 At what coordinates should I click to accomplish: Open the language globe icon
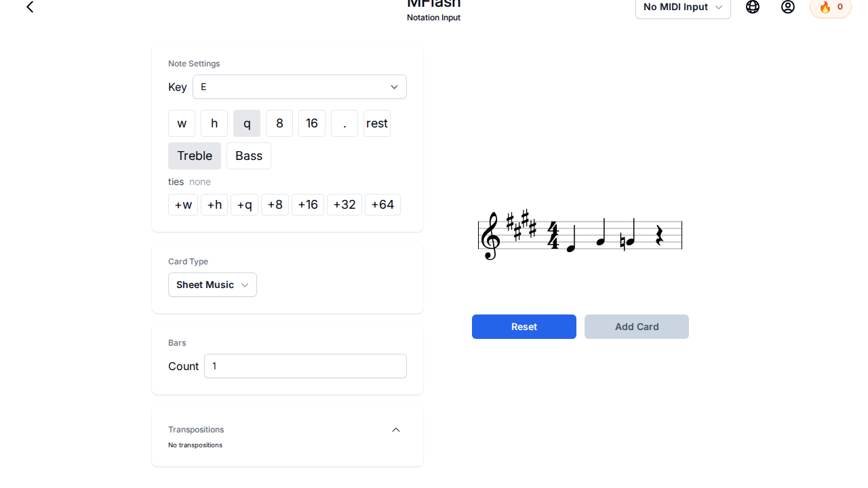click(753, 7)
